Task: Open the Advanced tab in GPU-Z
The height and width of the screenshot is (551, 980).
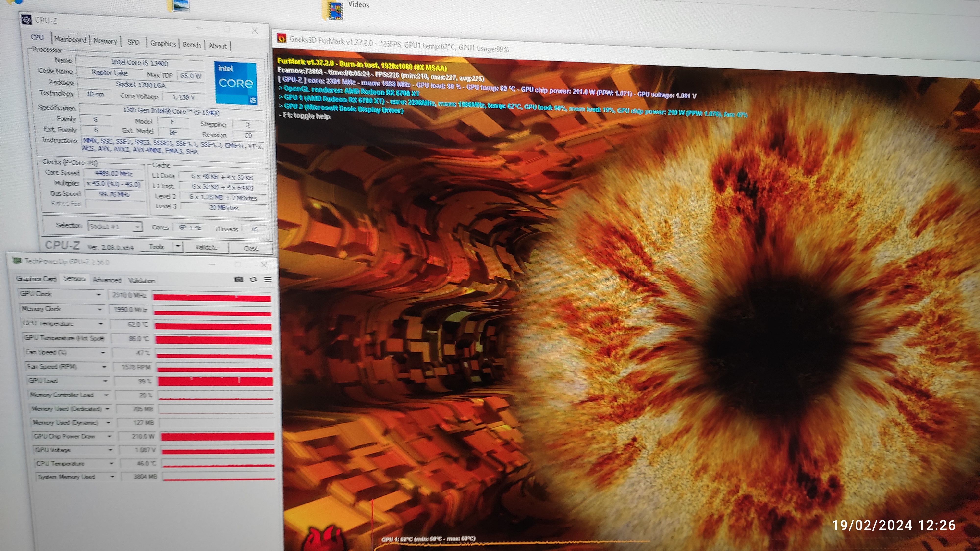Action: pyautogui.click(x=107, y=280)
